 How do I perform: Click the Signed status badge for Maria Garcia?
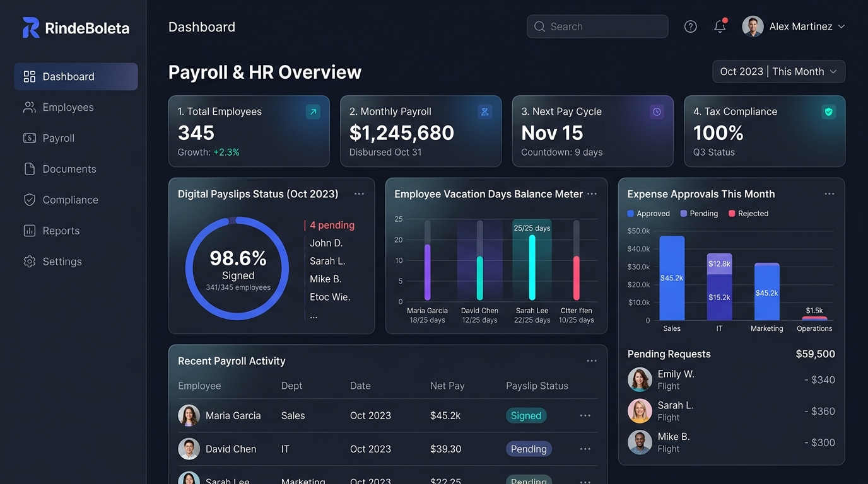click(526, 415)
